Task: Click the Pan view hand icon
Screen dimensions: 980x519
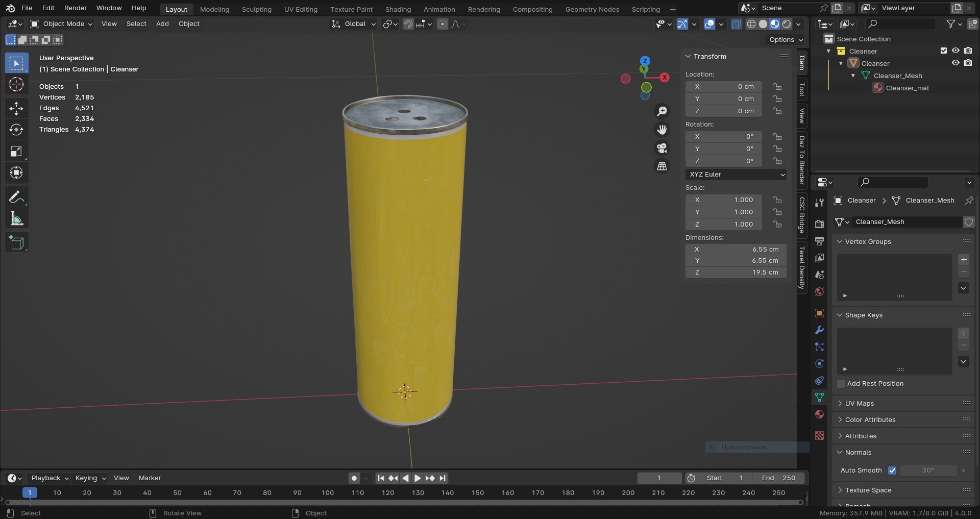Action: pos(662,130)
